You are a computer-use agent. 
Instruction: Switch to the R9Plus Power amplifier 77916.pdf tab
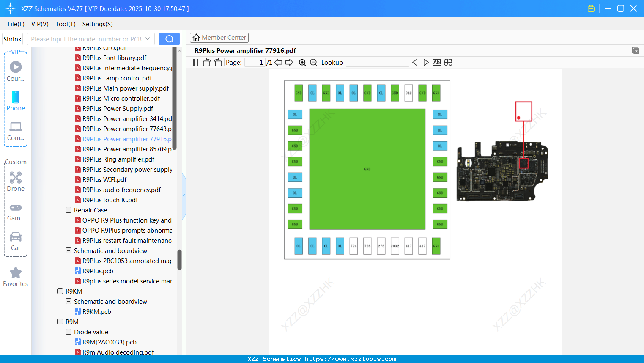(244, 50)
